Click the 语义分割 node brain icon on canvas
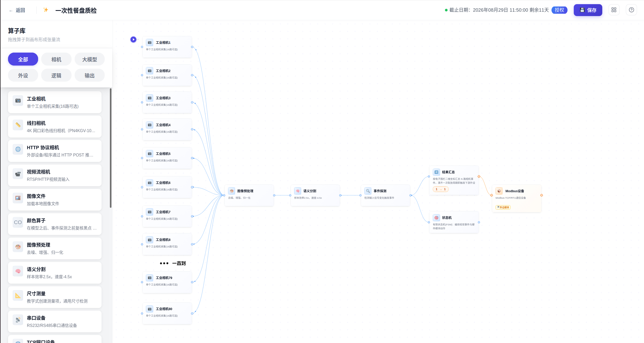644x343 pixels. [298, 191]
